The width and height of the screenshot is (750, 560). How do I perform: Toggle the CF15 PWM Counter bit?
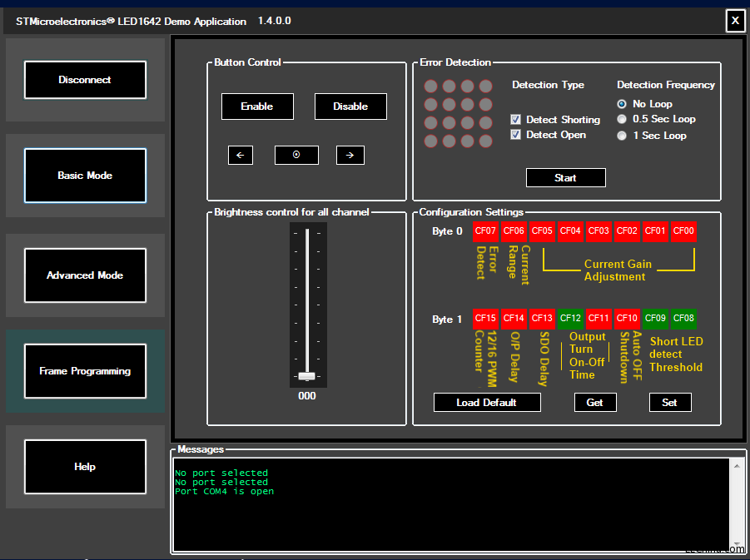[x=485, y=319]
